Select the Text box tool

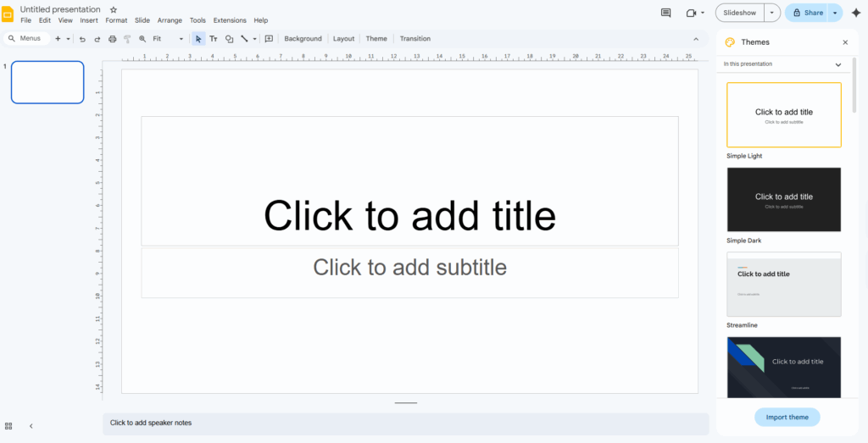[214, 39]
